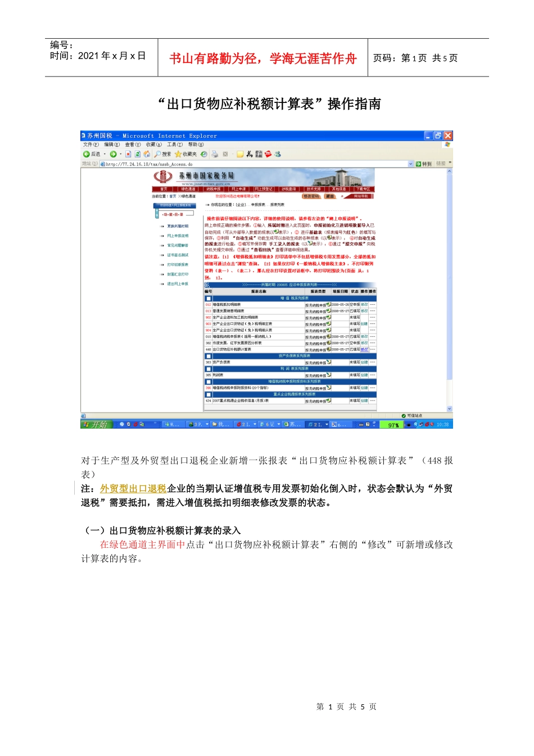This screenshot has height=756, width=534.
Task: Click the underlined 外贸型出口退税 hyperlink in document
Action: [133, 489]
